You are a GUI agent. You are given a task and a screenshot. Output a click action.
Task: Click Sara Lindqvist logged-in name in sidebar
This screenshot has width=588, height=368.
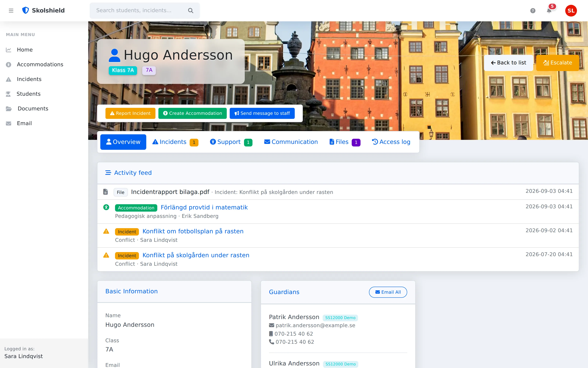click(24, 356)
